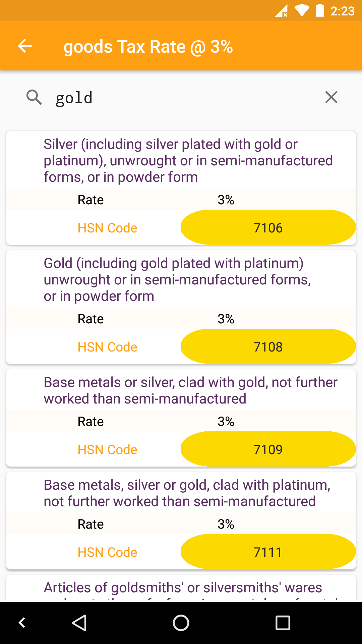Tap the yellow 7108 HSN code badge
The height and width of the screenshot is (644, 362).
(268, 347)
